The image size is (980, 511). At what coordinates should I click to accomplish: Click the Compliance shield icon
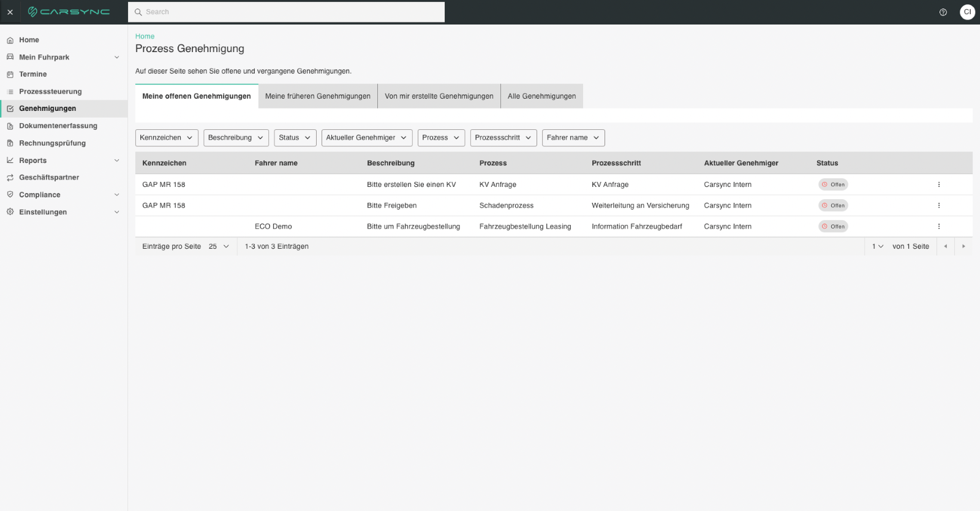tap(10, 194)
